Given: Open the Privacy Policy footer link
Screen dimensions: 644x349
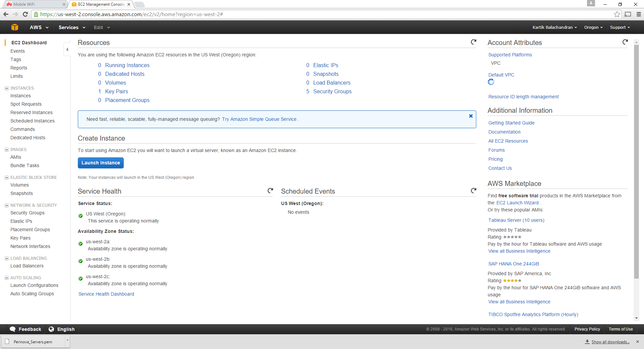Looking at the screenshot, I should [x=587, y=329].
